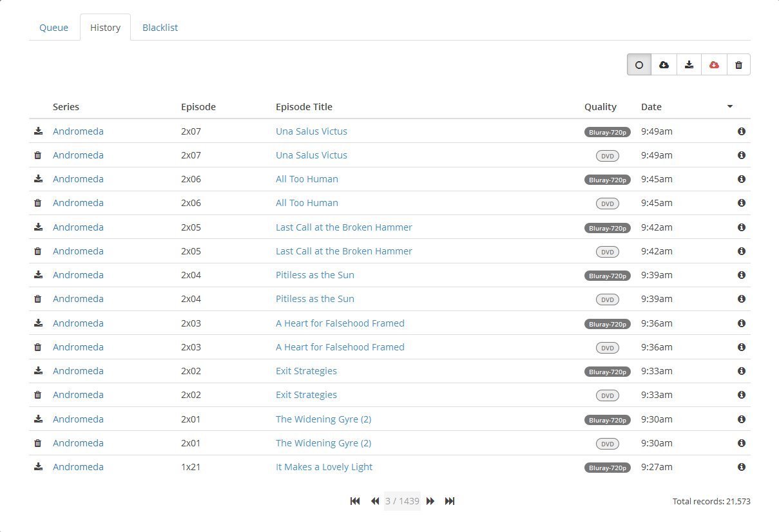
Task: Open info for Una Salus Victus Bluray row
Action: [741, 131]
